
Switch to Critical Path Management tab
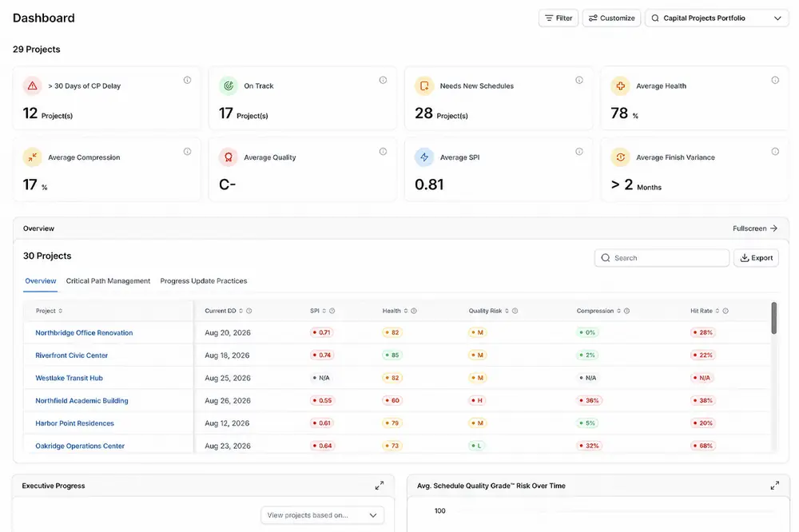click(108, 281)
